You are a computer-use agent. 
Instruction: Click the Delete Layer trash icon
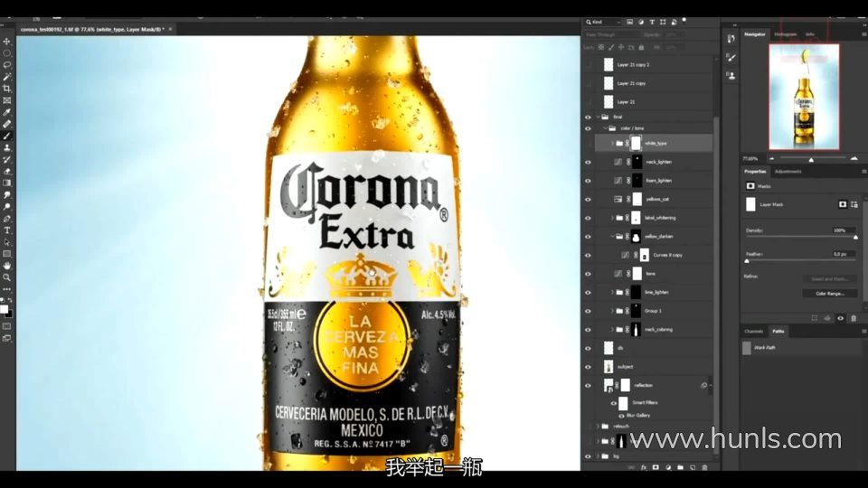[x=704, y=467]
